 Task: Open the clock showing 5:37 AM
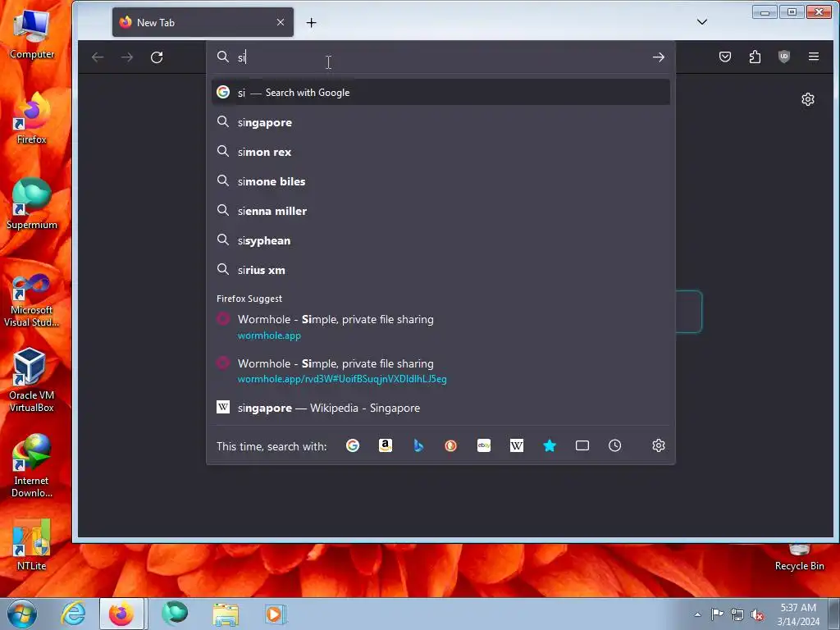pyautogui.click(x=798, y=614)
